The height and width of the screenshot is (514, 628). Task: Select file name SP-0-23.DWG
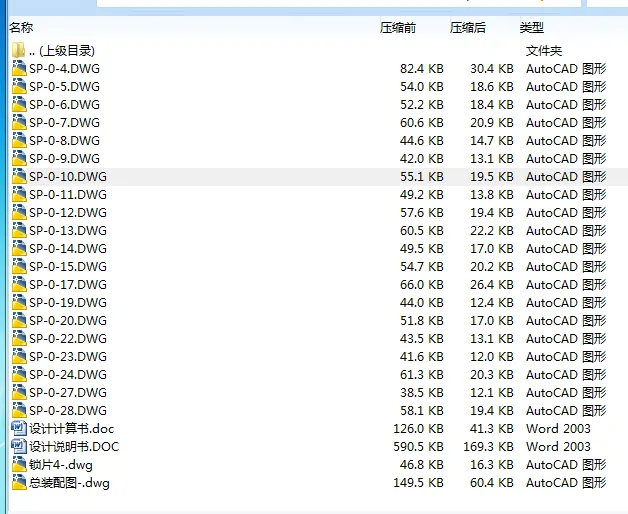pos(68,357)
